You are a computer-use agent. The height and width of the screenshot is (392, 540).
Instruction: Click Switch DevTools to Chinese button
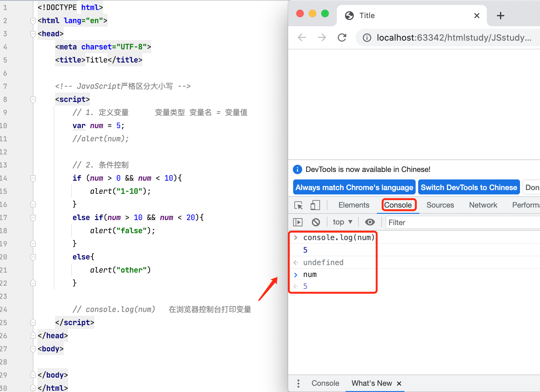[469, 187]
